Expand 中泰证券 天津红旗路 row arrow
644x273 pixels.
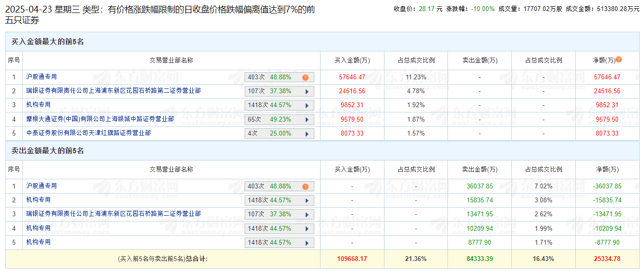pyautogui.click(x=307, y=134)
